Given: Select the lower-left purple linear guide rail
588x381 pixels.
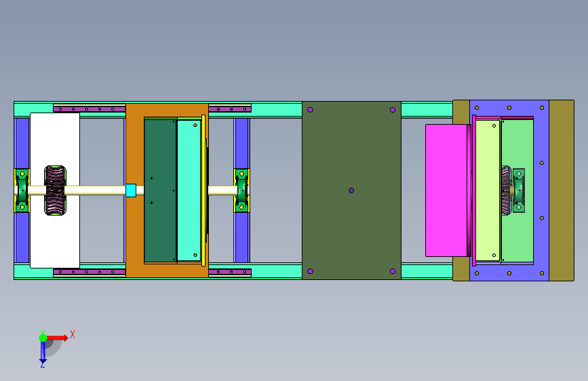Looking at the screenshot, I should pos(90,272).
